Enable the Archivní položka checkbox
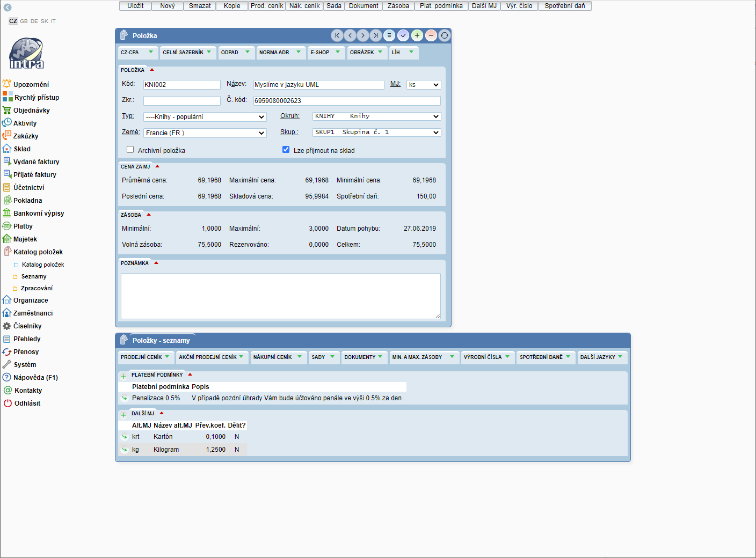Image resolution: width=756 pixels, height=558 pixels. pos(130,150)
